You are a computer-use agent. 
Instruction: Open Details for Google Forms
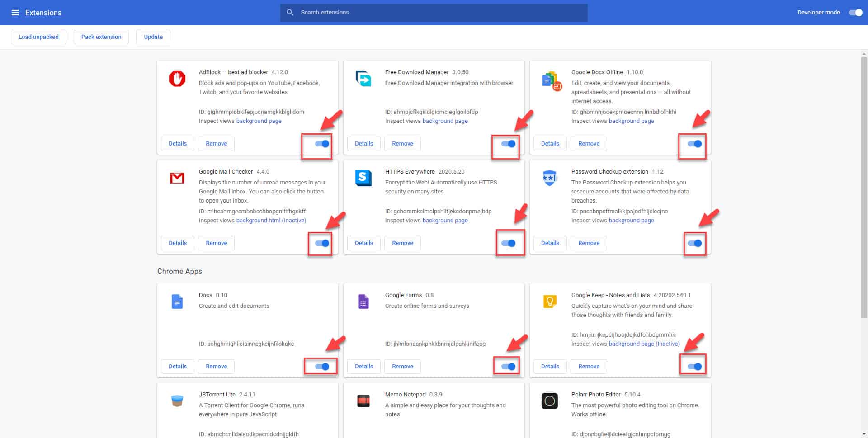click(x=364, y=367)
